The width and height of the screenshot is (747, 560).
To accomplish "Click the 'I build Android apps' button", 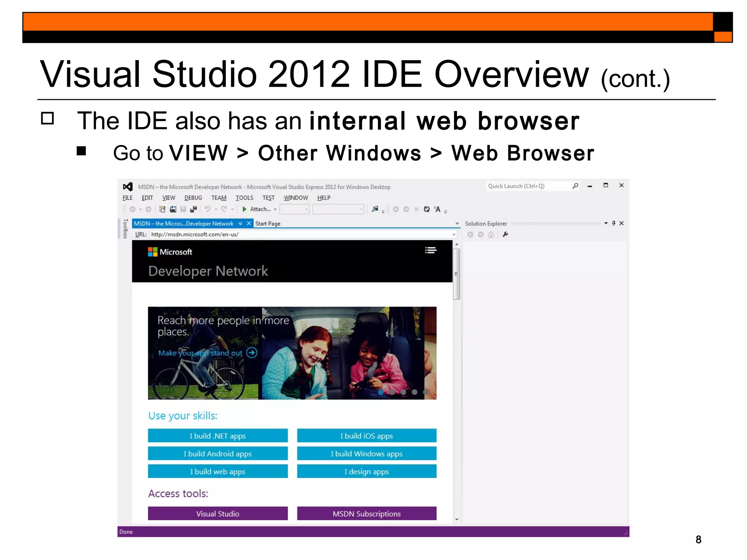I will click(x=218, y=454).
